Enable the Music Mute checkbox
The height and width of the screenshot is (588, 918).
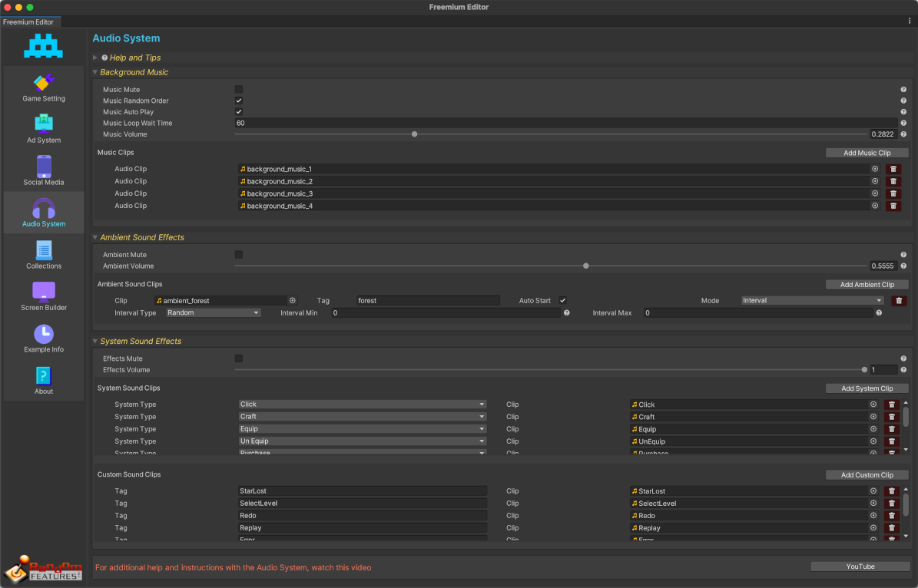(x=239, y=90)
